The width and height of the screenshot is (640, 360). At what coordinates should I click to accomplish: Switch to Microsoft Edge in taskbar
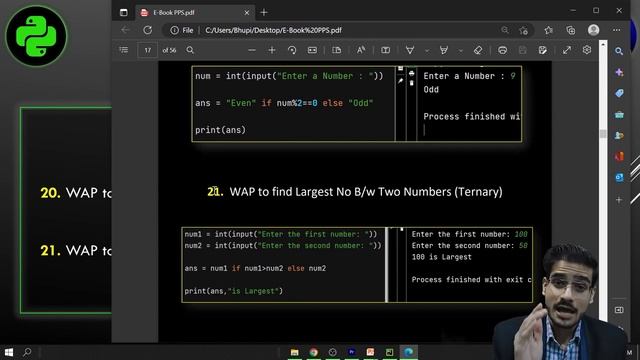tap(409, 352)
